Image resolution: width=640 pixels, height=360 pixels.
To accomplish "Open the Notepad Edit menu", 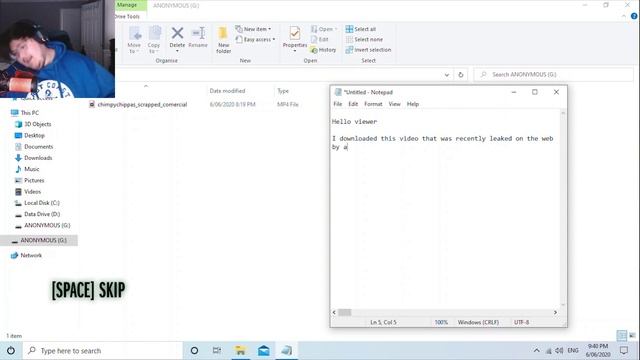I will (x=353, y=104).
